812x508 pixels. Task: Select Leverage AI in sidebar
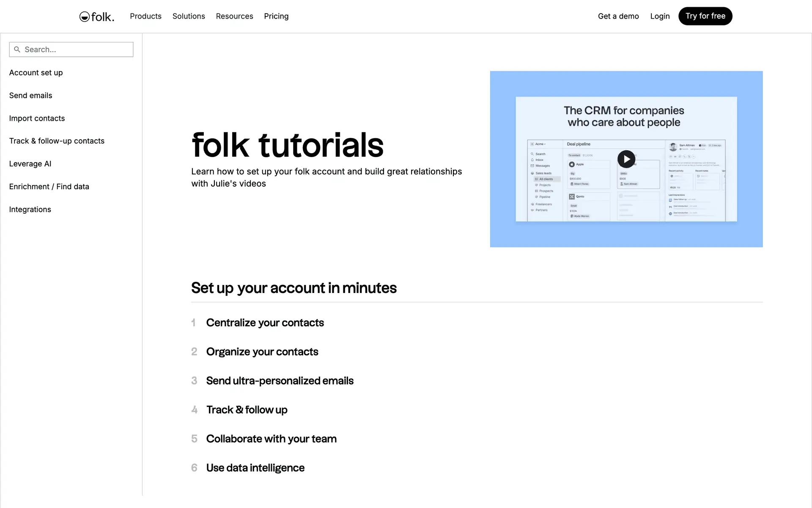(x=30, y=164)
